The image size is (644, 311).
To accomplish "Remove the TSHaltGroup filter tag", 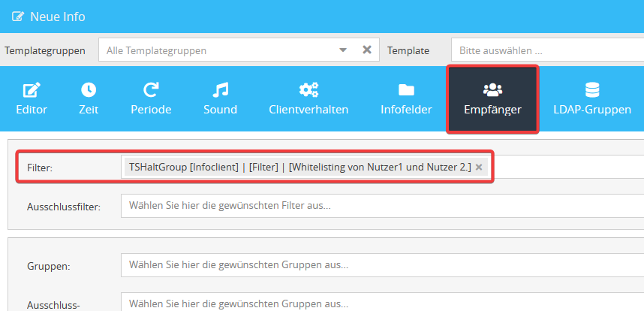I will pyautogui.click(x=479, y=167).
